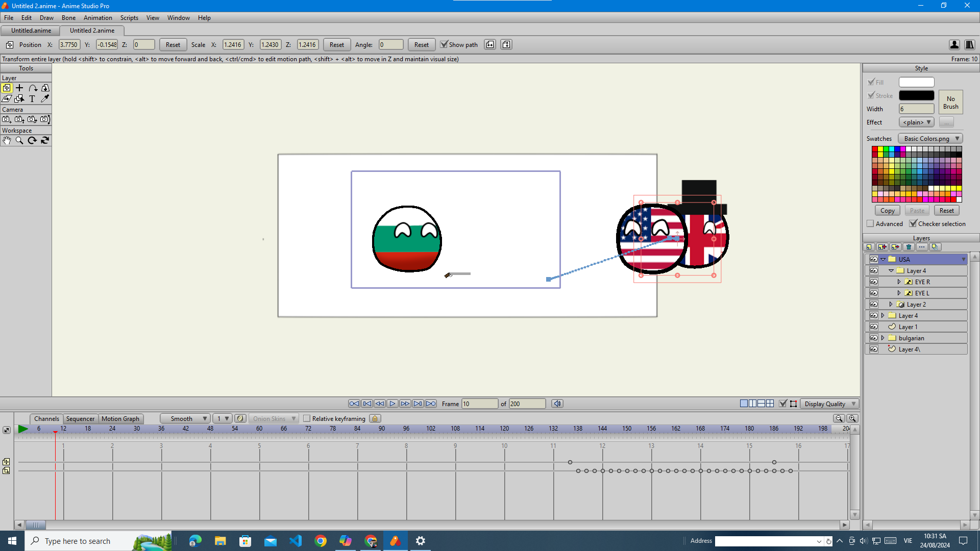Open the Animation menu
The image size is (980, 551).
tap(97, 17)
